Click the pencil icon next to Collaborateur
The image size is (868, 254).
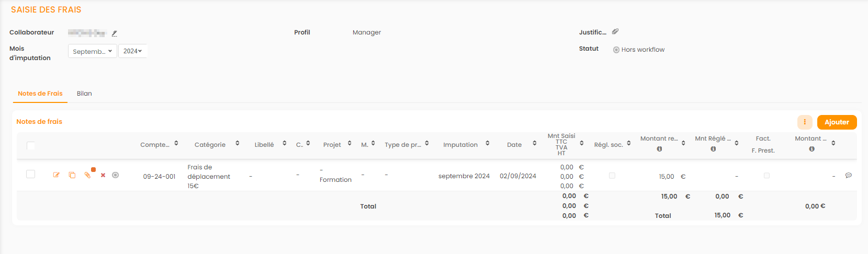(x=114, y=33)
